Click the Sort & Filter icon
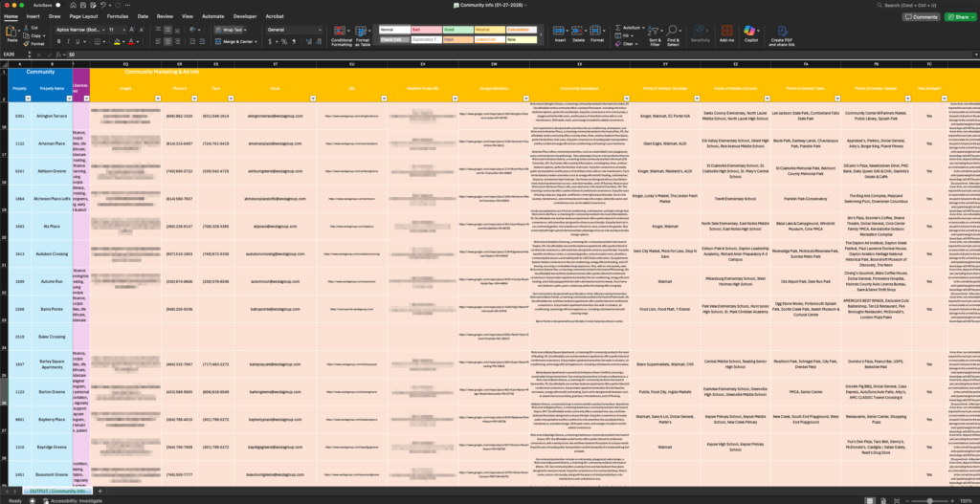Image resolution: width=980 pixels, height=504 pixels. 655,36
